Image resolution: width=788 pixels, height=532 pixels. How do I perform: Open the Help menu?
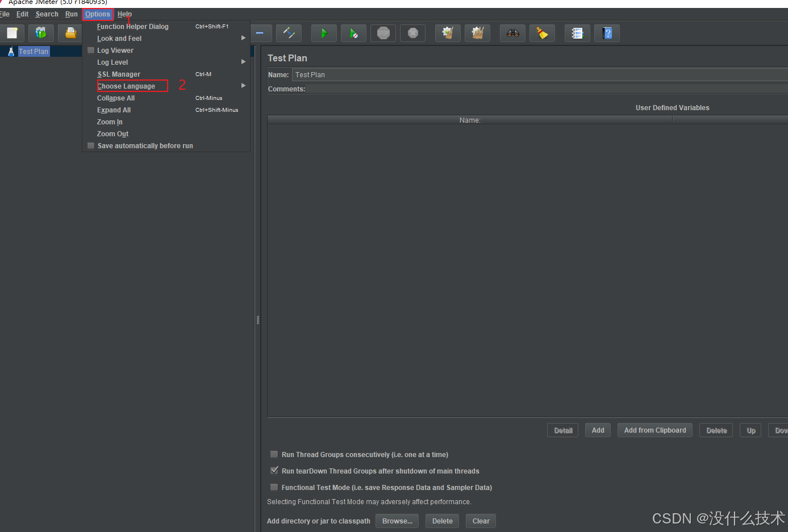click(124, 14)
